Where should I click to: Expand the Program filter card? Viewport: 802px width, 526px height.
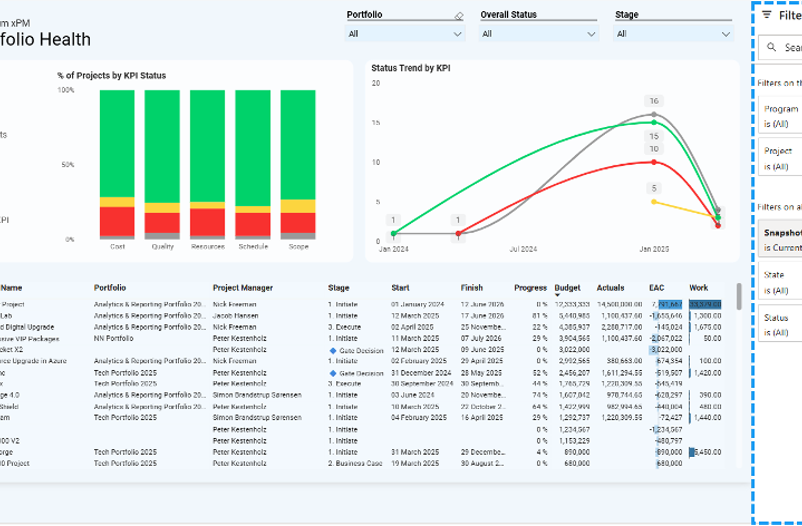(781, 115)
